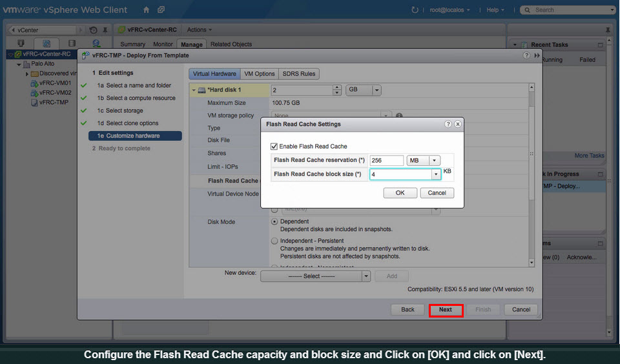
Task: Switch to Networking inventory icon
Action: tap(96, 43)
